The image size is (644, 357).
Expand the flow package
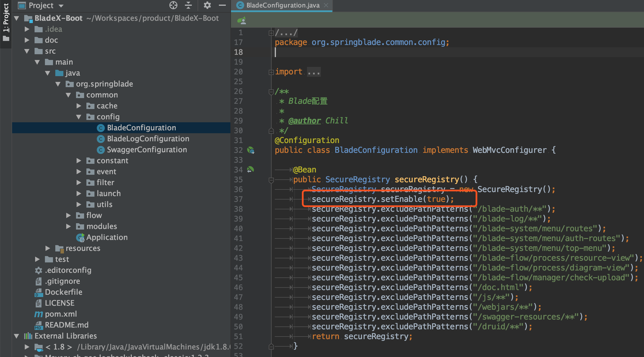click(68, 215)
